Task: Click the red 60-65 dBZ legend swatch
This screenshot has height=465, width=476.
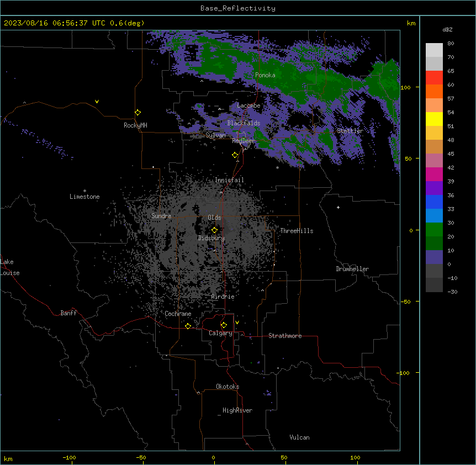Action: click(434, 78)
